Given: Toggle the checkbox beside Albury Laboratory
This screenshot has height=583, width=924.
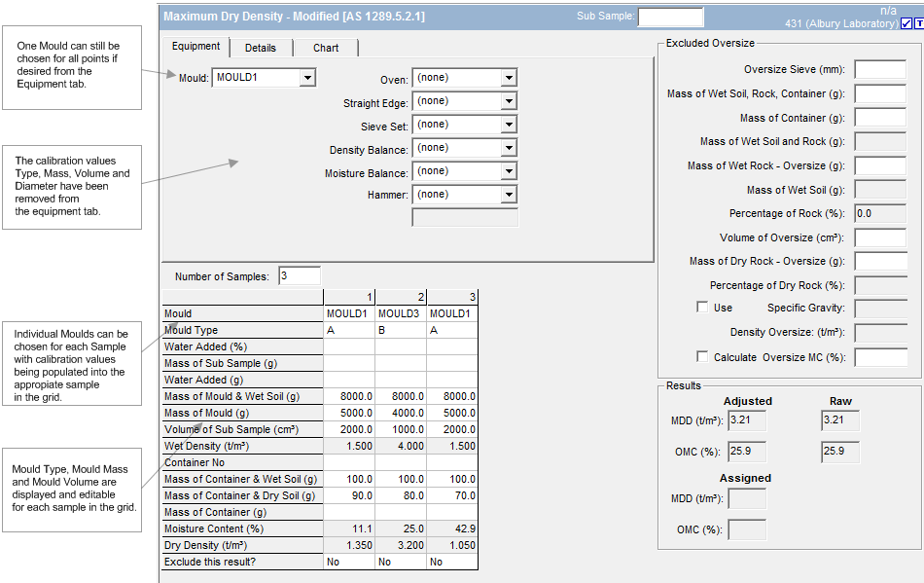Looking at the screenshot, I should pyautogui.click(x=906, y=23).
